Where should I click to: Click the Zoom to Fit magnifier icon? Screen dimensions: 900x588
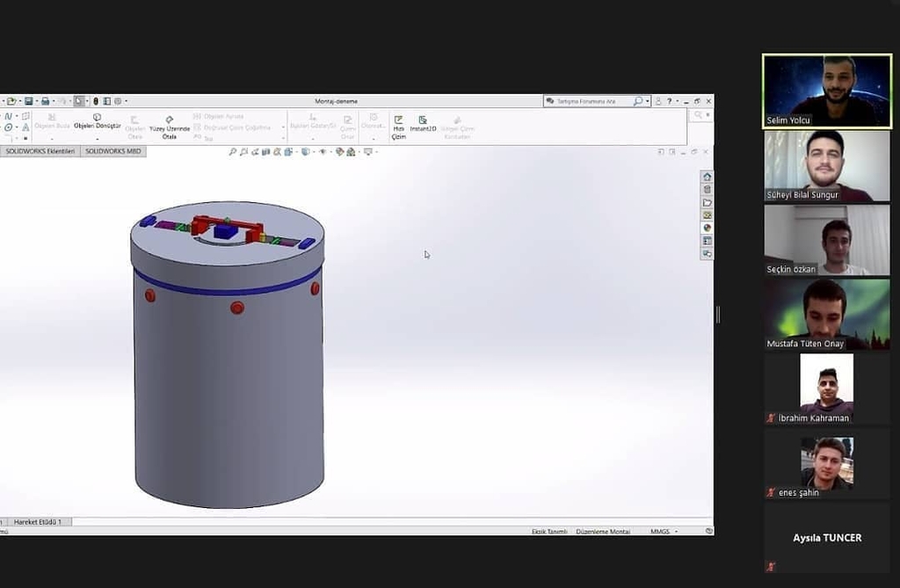point(233,152)
